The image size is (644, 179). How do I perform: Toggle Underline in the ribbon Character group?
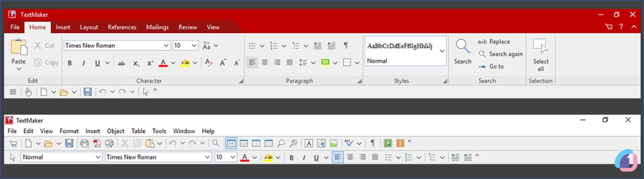(x=97, y=63)
